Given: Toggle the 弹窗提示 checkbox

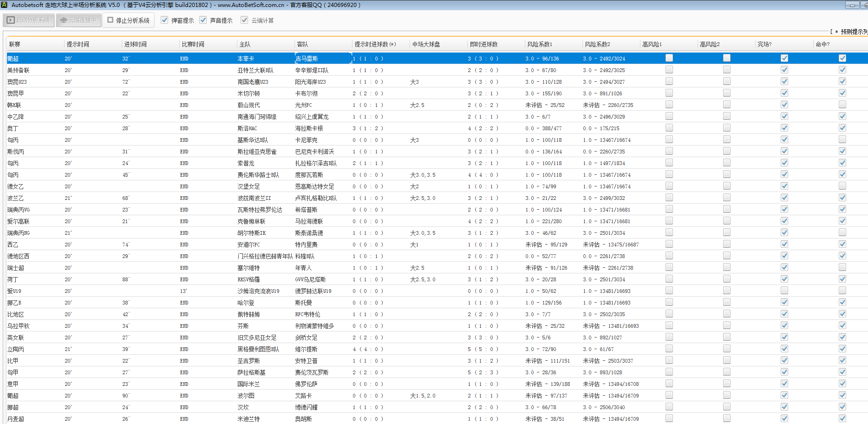Looking at the screenshot, I should pos(164,20).
